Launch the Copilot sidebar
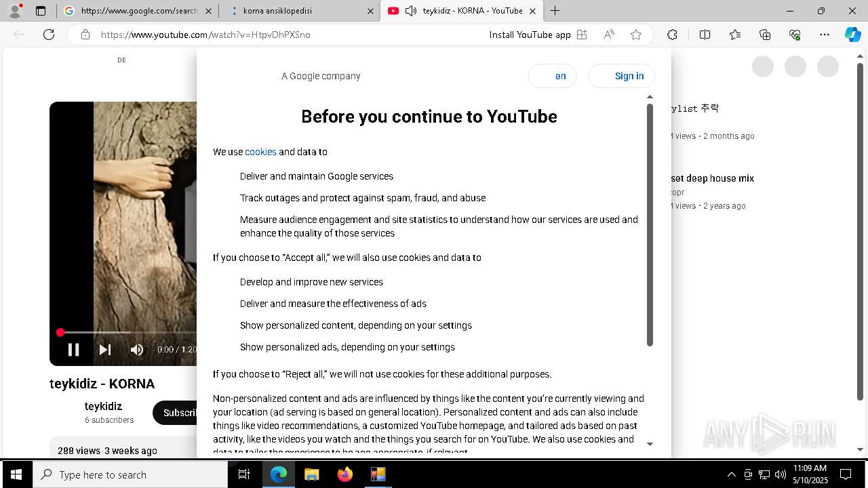Screen dimensions: 868x488 852,35
